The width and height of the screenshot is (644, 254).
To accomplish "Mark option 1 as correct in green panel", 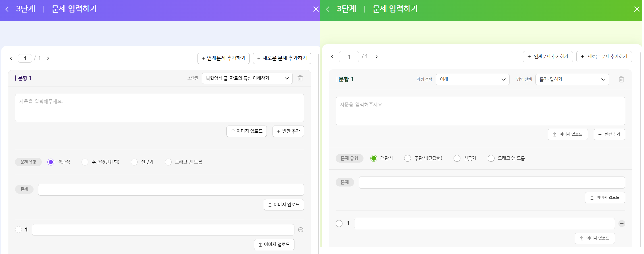I will click(339, 224).
